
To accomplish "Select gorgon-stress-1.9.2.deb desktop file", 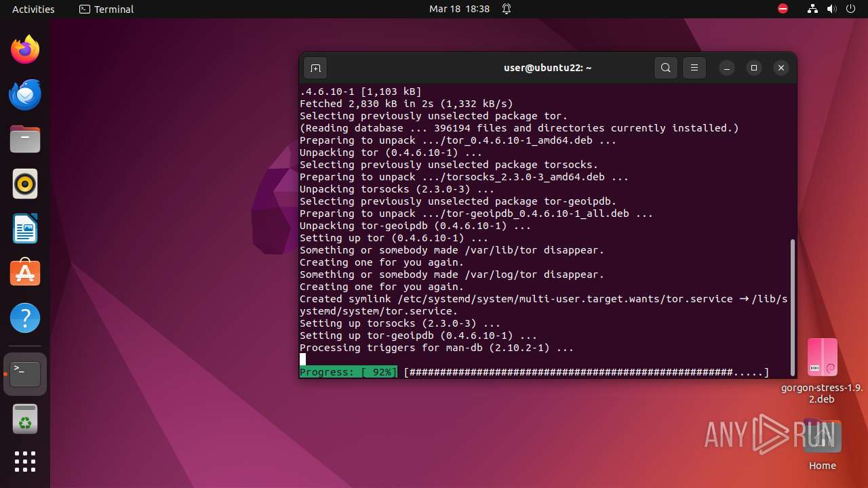I will (822, 371).
